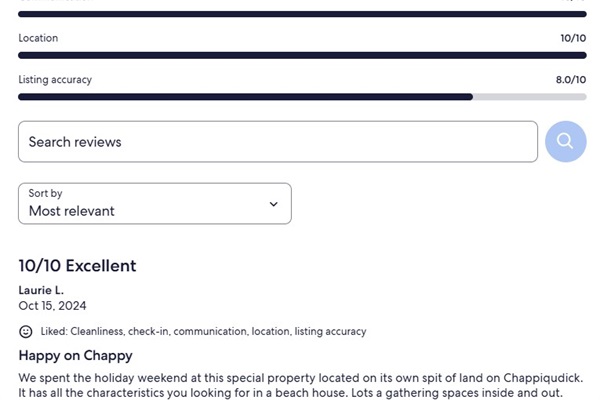Click the Sort by label text

(45, 193)
